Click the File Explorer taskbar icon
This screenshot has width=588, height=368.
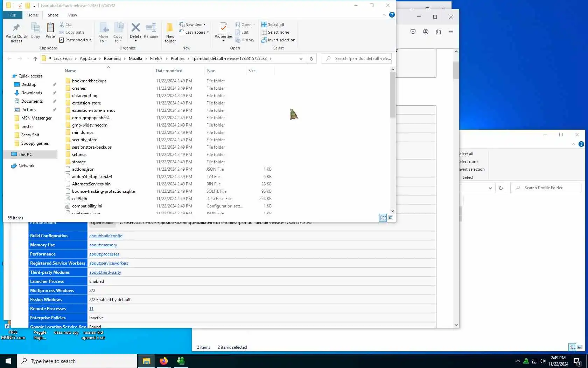click(x=146, y=361)
